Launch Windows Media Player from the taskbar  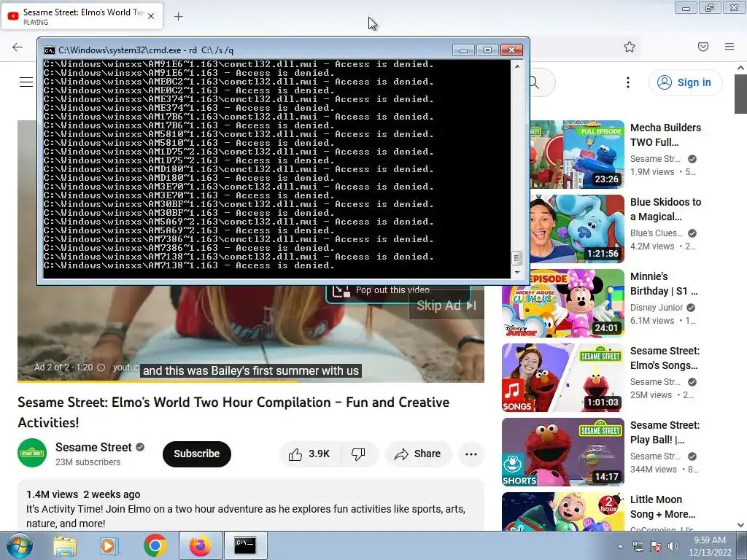pyautogui.click(x=109, y=545)
